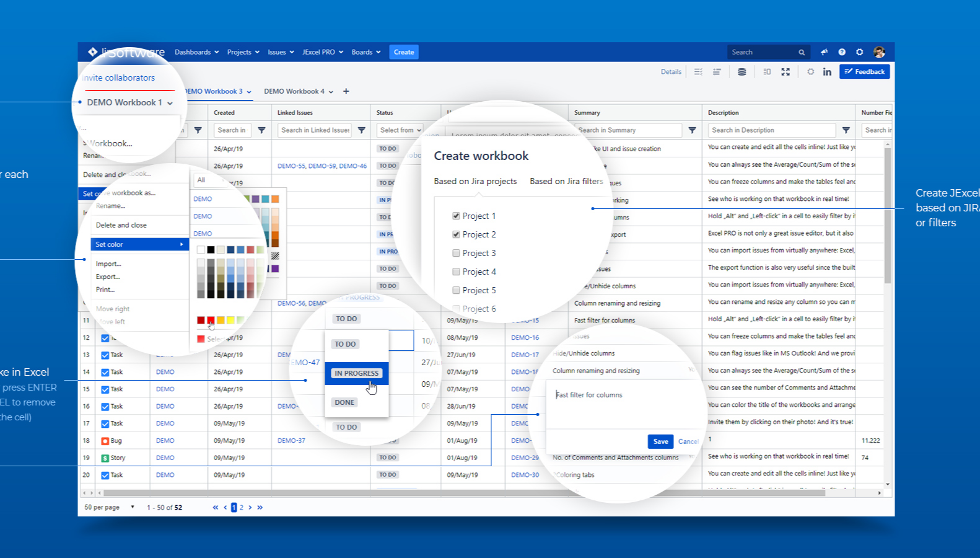Choose 'Export...' in the workbook menu
Screen dimensions: 980x558
[x=108, y=277]
